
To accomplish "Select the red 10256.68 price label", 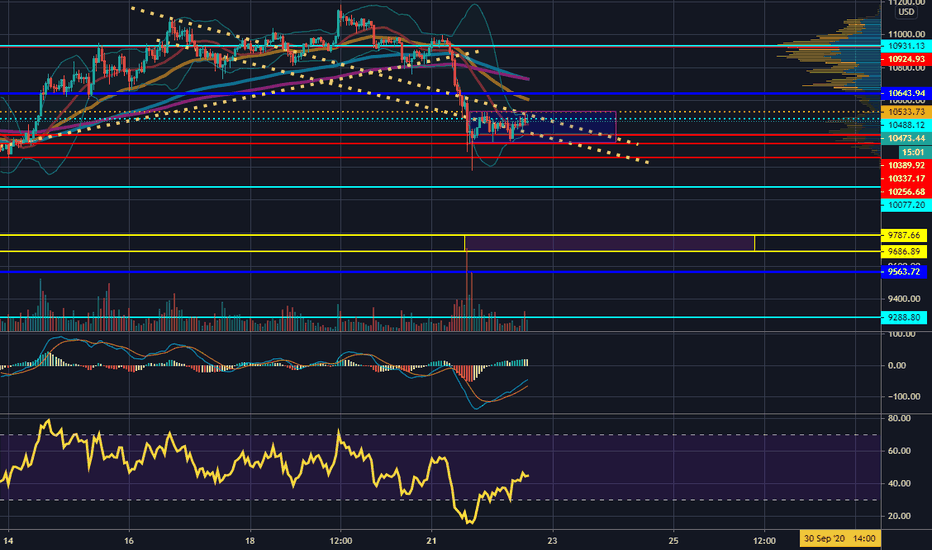I will click(905, 191).
